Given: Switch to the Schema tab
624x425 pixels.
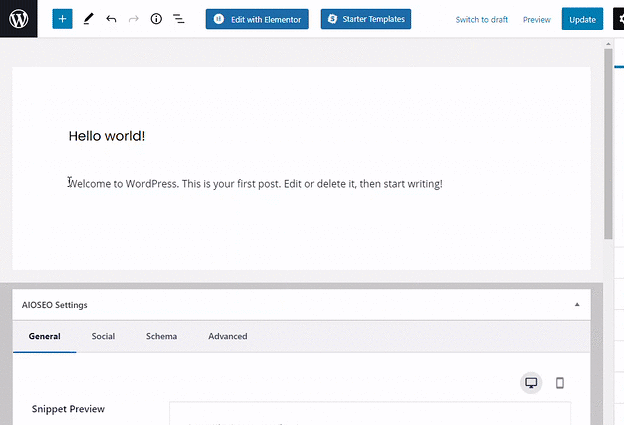Looking at the screenshot, I should tap(161, 336).
